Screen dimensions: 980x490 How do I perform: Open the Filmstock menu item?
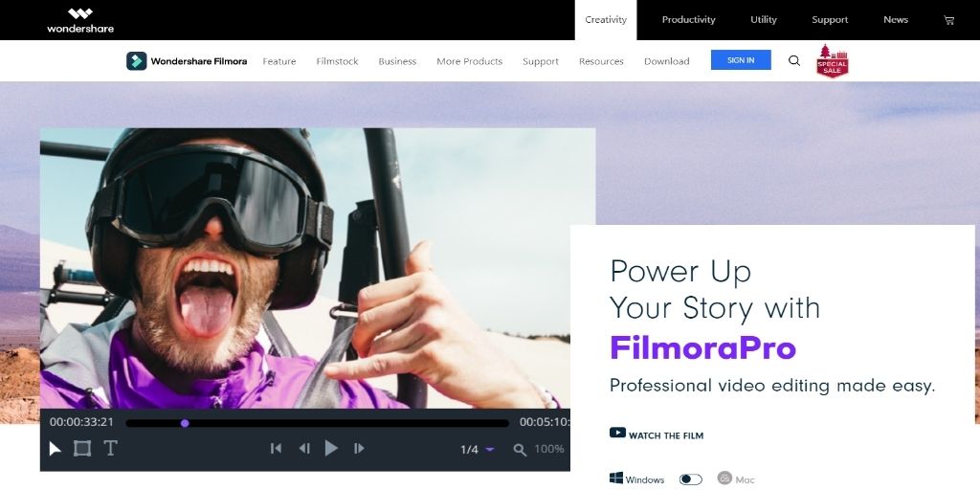click(x=337, y=61)
